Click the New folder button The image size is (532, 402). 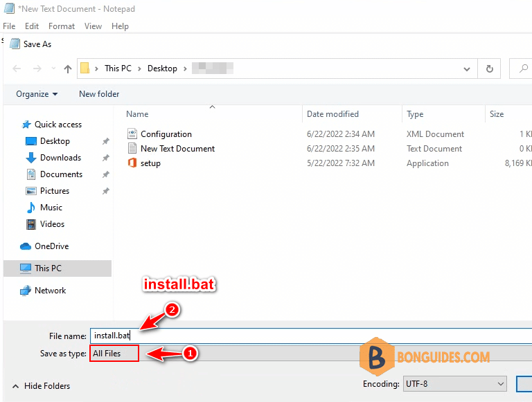click(99, 94)
